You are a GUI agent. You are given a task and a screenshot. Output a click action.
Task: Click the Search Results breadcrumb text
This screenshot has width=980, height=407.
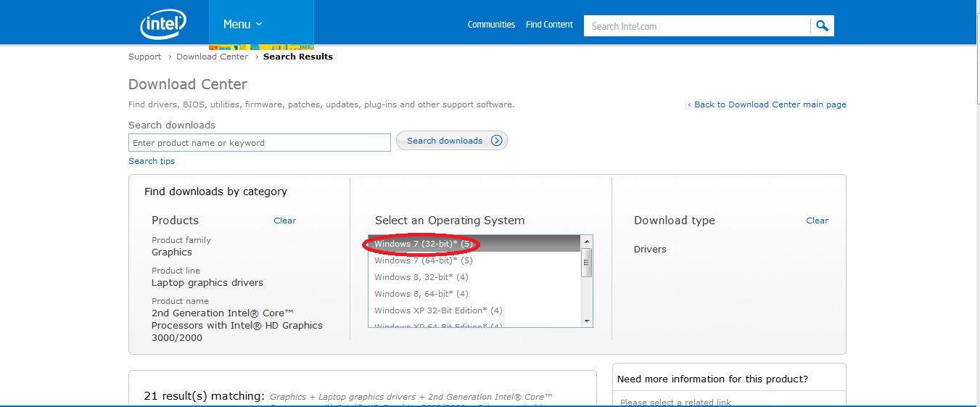pos(298,57)
